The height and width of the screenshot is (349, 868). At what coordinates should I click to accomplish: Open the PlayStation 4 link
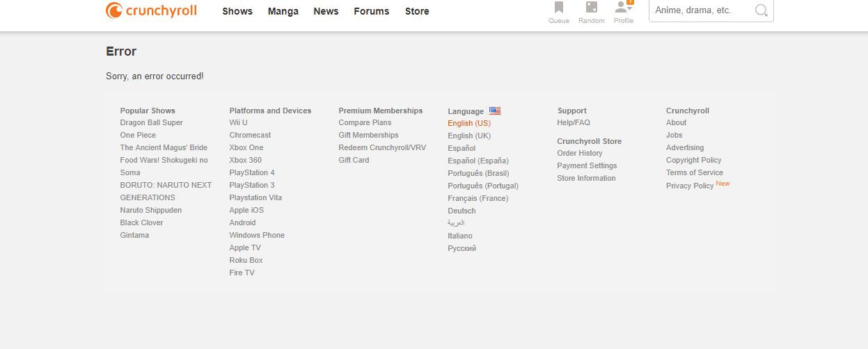252,172
